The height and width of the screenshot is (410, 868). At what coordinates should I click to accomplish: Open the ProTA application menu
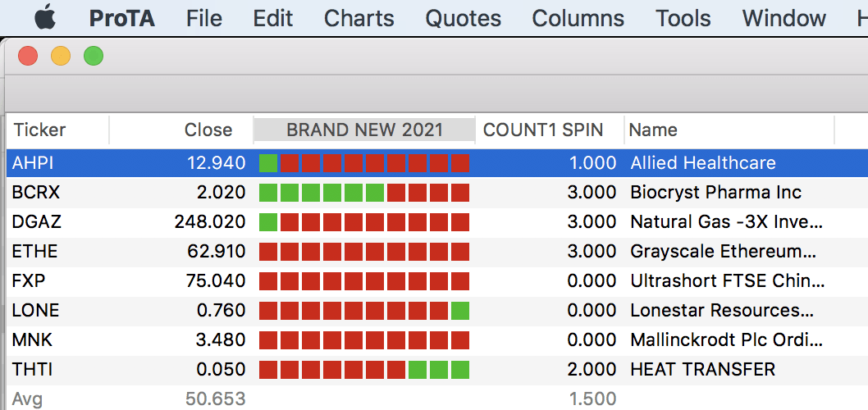(121, 18)
